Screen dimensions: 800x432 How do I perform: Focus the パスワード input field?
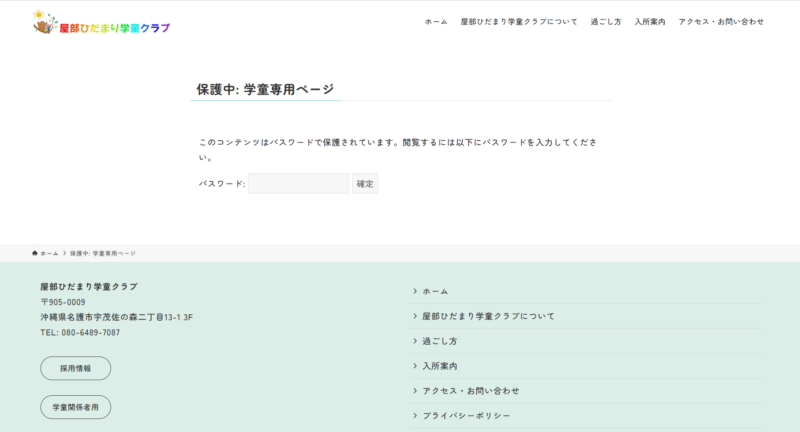(298, 184)
